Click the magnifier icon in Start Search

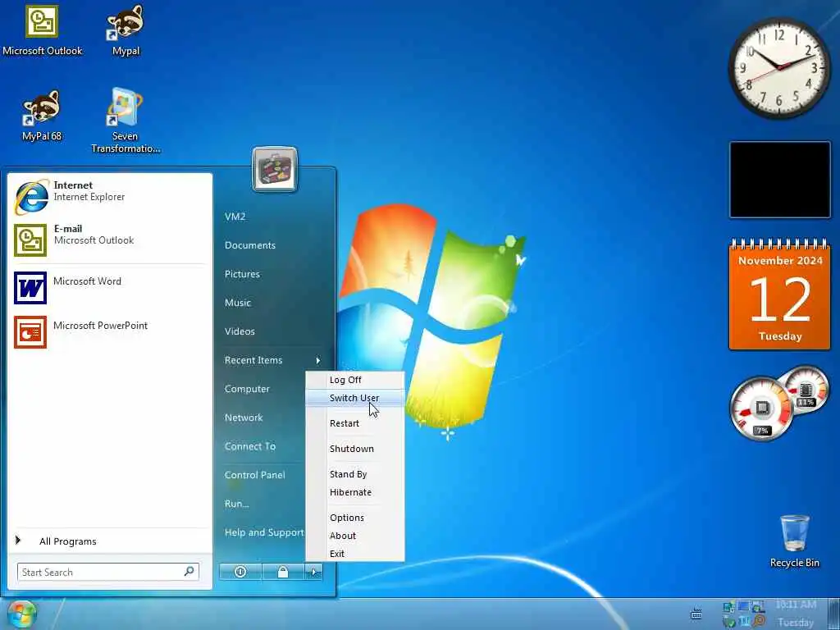[x=189, y=572]
